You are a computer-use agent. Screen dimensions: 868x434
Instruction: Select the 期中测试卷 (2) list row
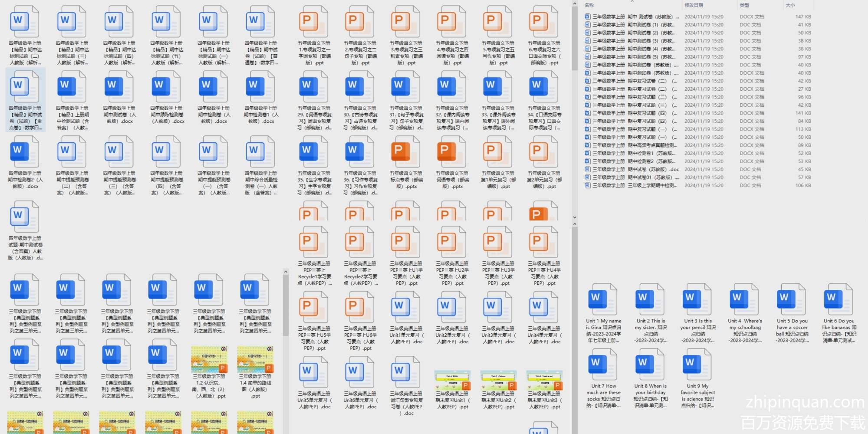[x=698, y=33]
